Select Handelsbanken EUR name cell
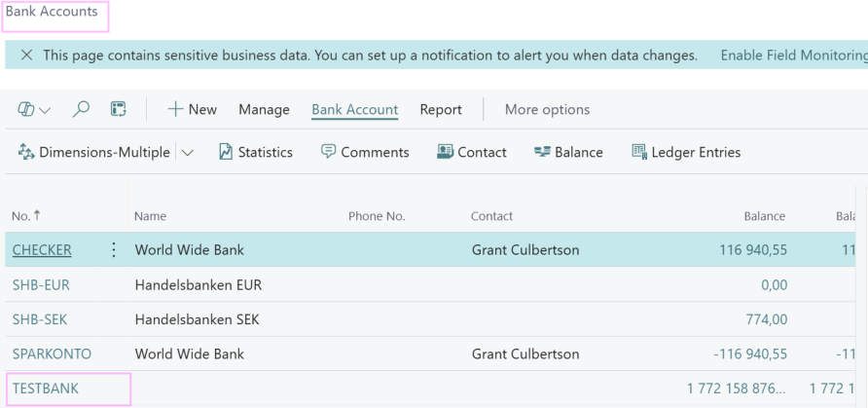This screenshot has width=868, height=408. pos(199,285)
